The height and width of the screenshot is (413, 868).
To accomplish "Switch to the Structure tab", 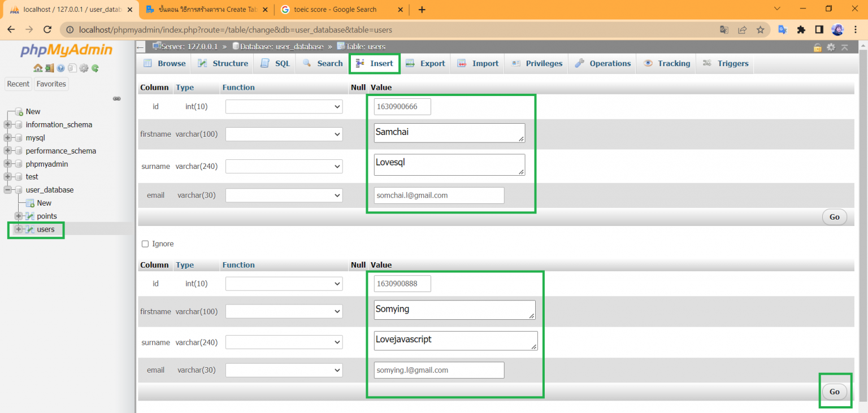I will 223,64.
